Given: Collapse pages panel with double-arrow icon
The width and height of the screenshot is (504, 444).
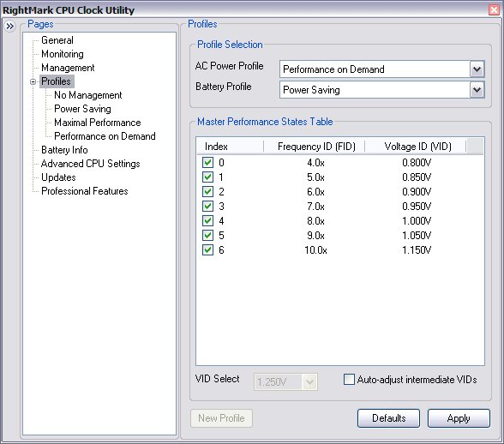Looking at the screenshot, I should (10, 26).
